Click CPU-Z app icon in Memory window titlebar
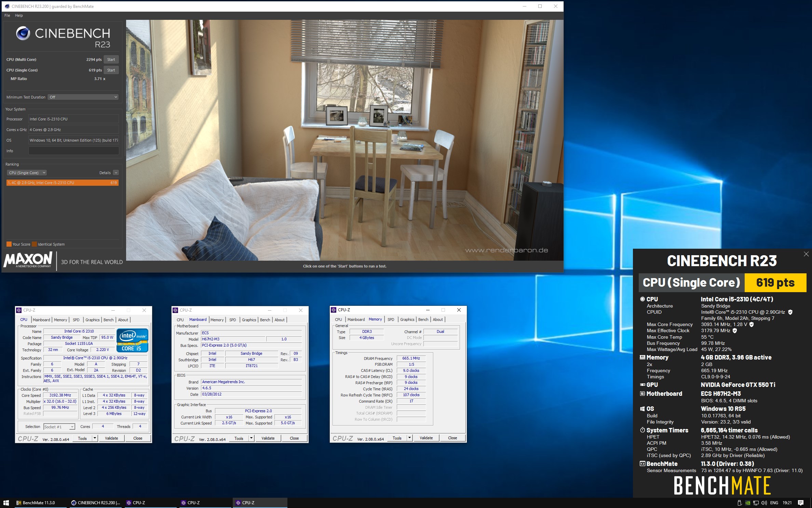The height and width of the screenshot is (508, 812). coord(334,310)
